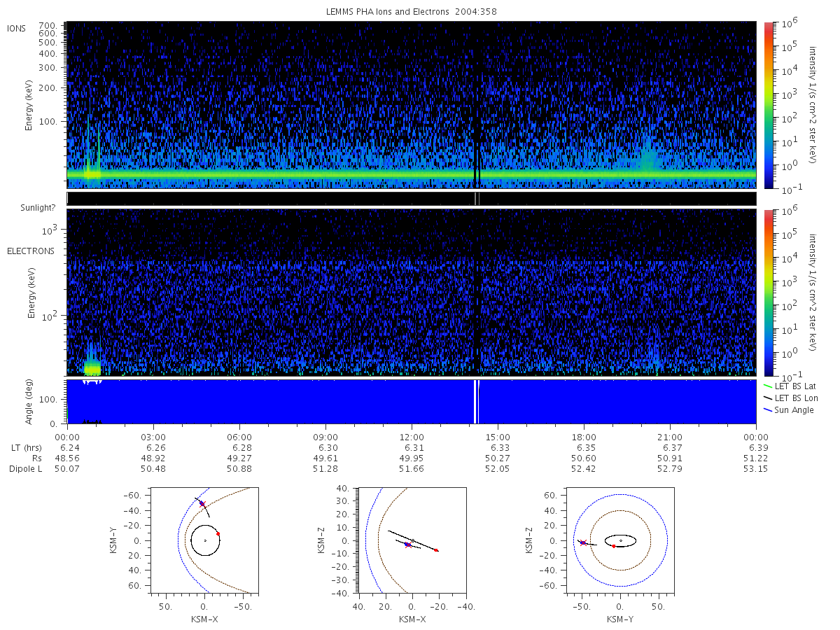840x630 pixels.
Task: Click the "09:00" time tick label
Action: coord(325,437)
